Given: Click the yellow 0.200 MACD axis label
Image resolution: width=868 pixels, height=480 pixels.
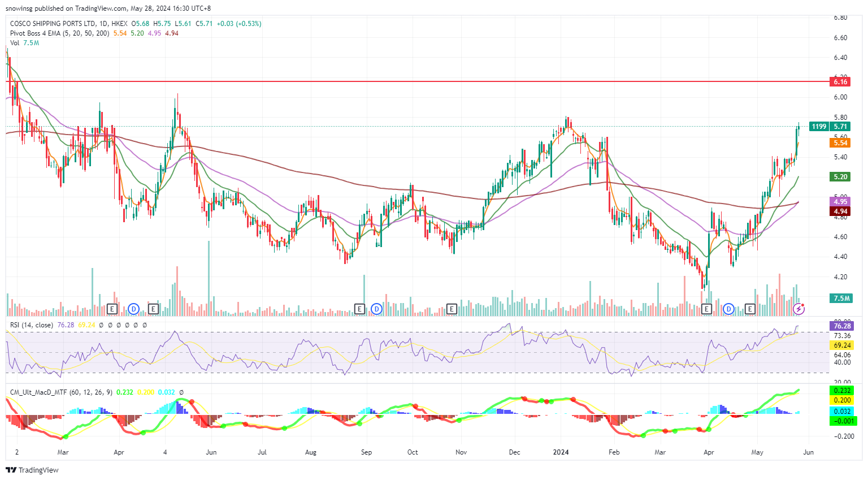Looking at the screenshot, I should point(843,400).
